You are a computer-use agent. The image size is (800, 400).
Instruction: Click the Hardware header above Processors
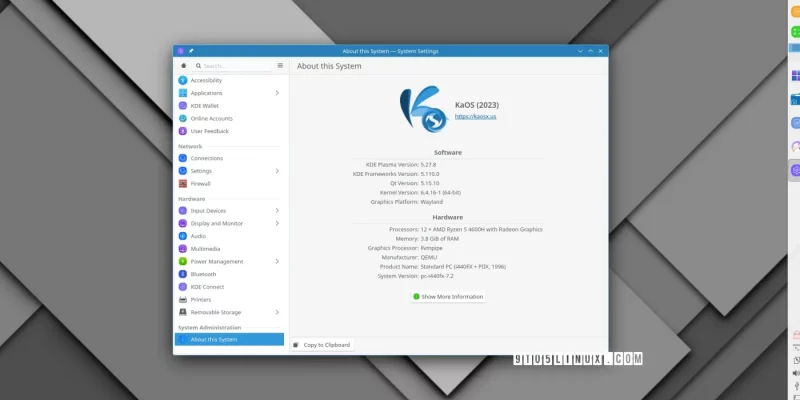coord(448,217)
